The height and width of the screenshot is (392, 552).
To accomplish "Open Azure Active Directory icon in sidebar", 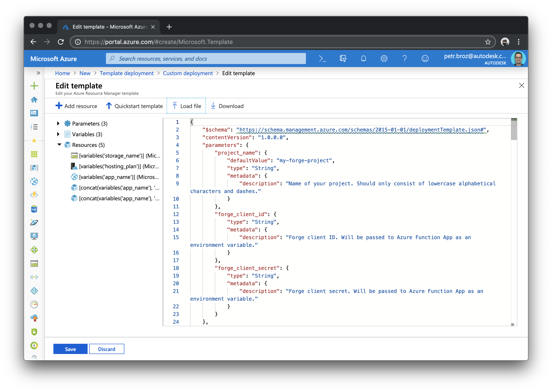I will pyautogui.click(x=34, y=291).
